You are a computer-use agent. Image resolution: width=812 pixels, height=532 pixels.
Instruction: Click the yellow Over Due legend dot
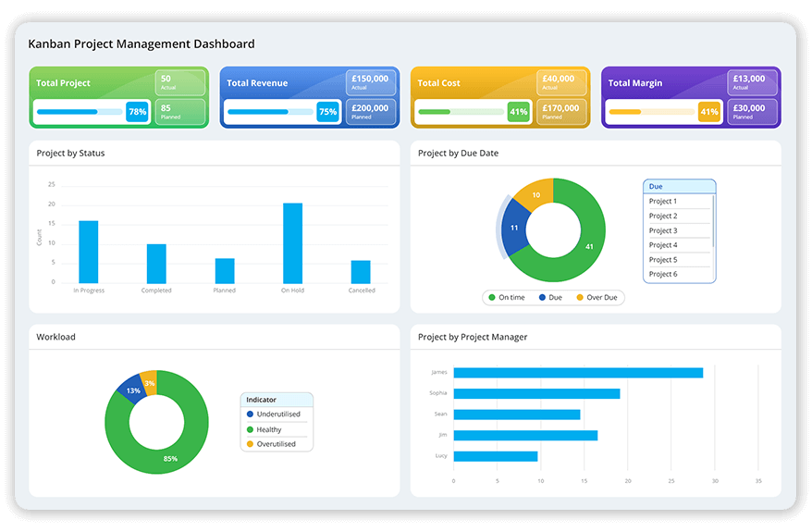[x=580, y=298]
